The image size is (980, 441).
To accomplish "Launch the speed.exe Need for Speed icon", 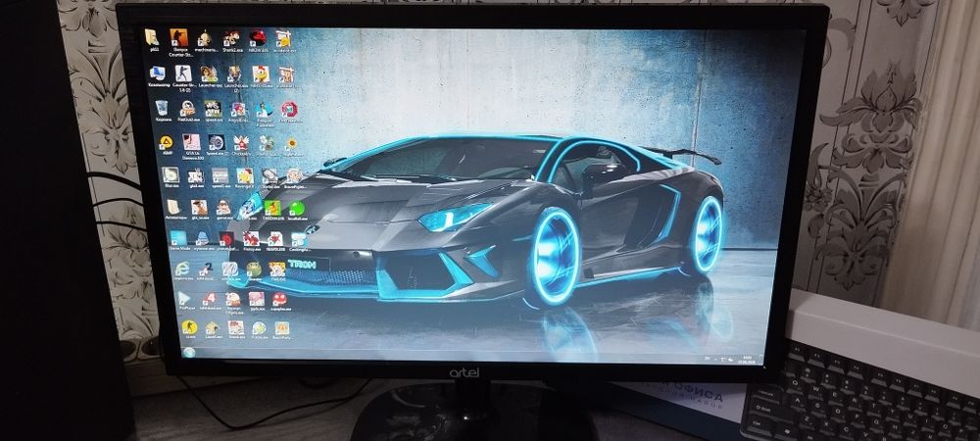I will click(213, 108).
